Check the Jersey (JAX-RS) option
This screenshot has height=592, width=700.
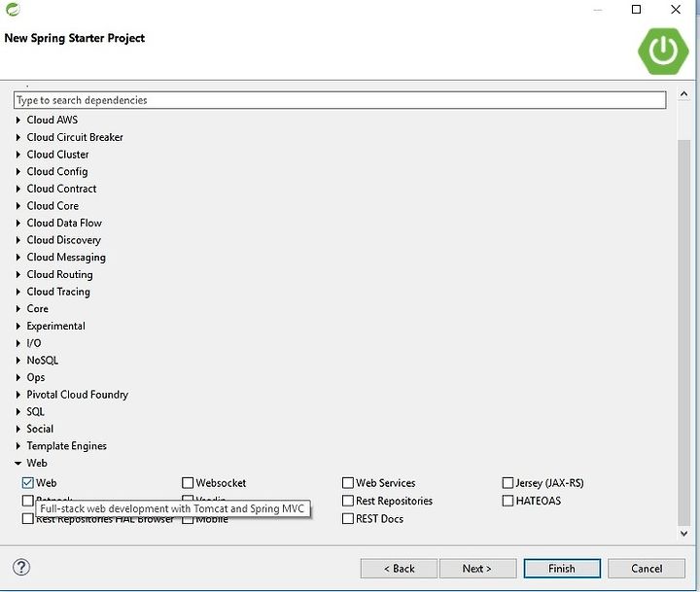[507, 482]
